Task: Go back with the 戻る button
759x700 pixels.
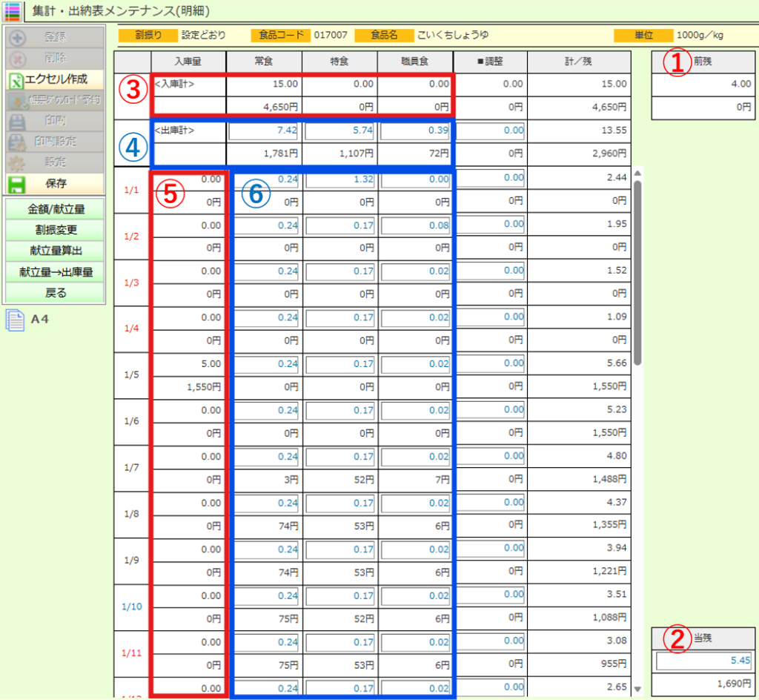Action: [56, 293]
